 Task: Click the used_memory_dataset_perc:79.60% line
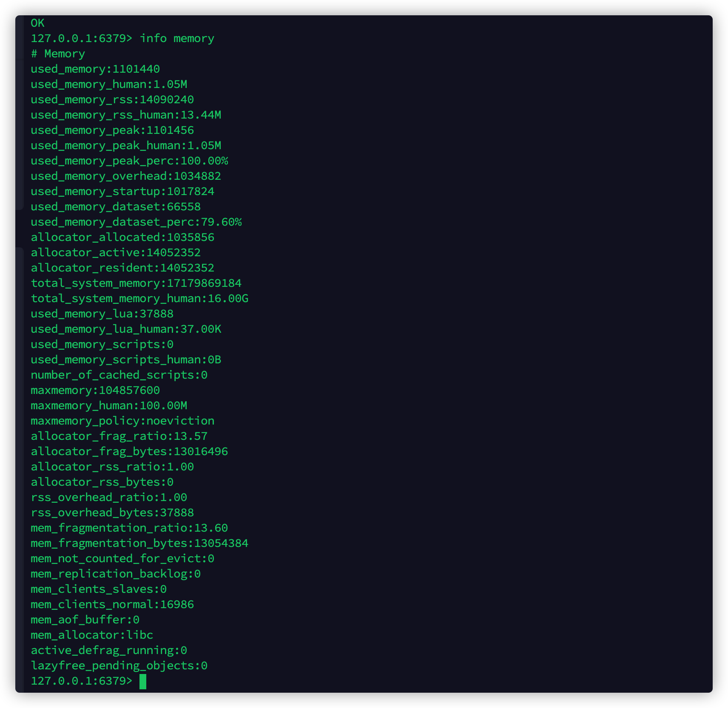(136, 222)
